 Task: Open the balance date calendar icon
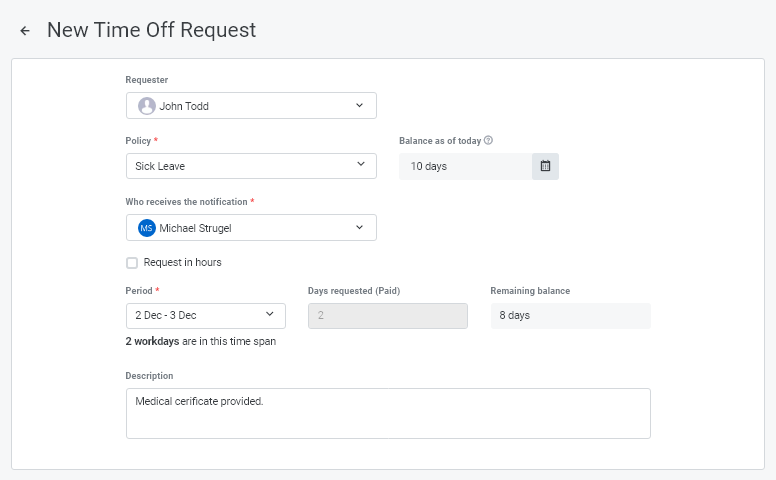point(545,166)
